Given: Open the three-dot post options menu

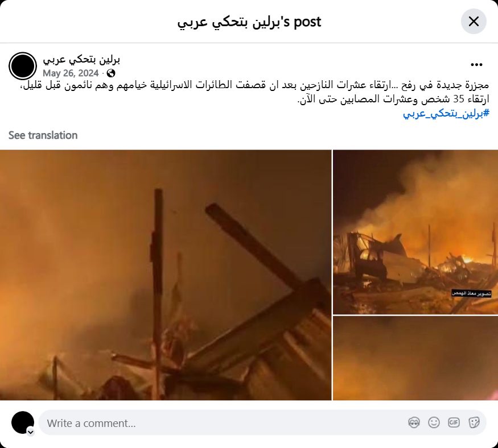Looking at the screenshot, I should pos(476,65).
